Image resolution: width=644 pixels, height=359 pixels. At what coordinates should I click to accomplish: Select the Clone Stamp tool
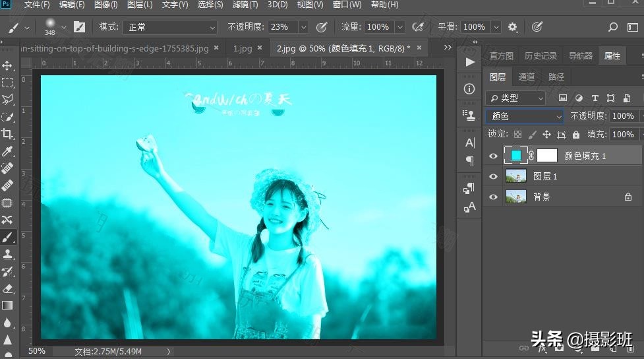pyautogui.click(x=8, y=254)
